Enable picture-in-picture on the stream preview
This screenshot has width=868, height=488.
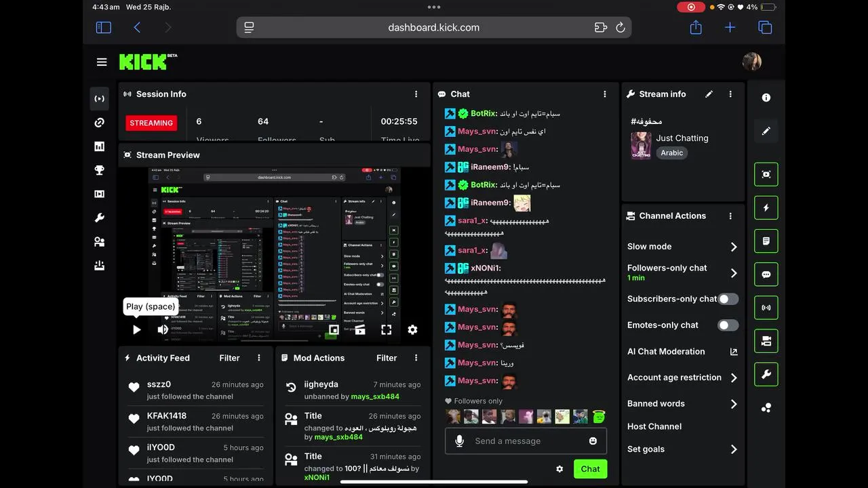(334, 330)
